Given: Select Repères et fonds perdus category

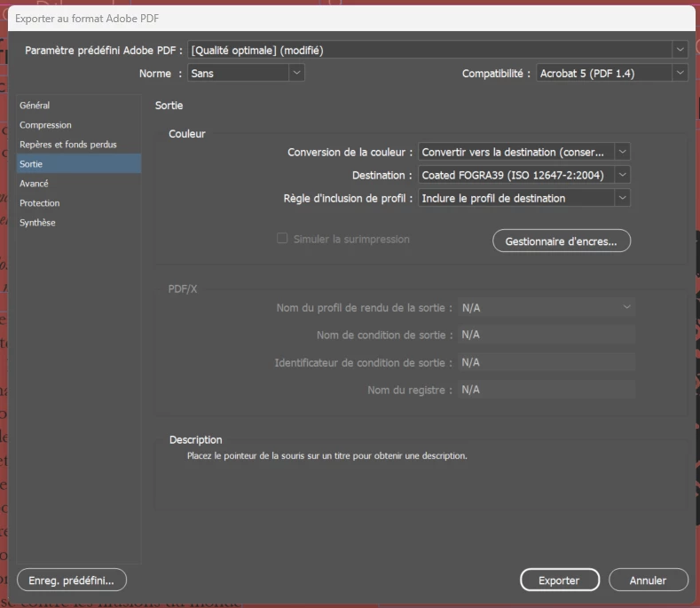Looking at the screenshot, I should tap(79, 145).
